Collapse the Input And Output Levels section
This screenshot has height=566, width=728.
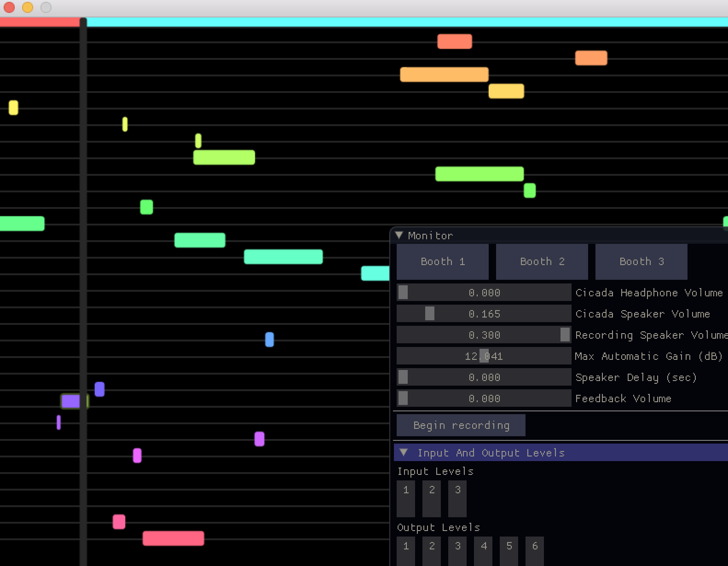[x=404, y=452]
